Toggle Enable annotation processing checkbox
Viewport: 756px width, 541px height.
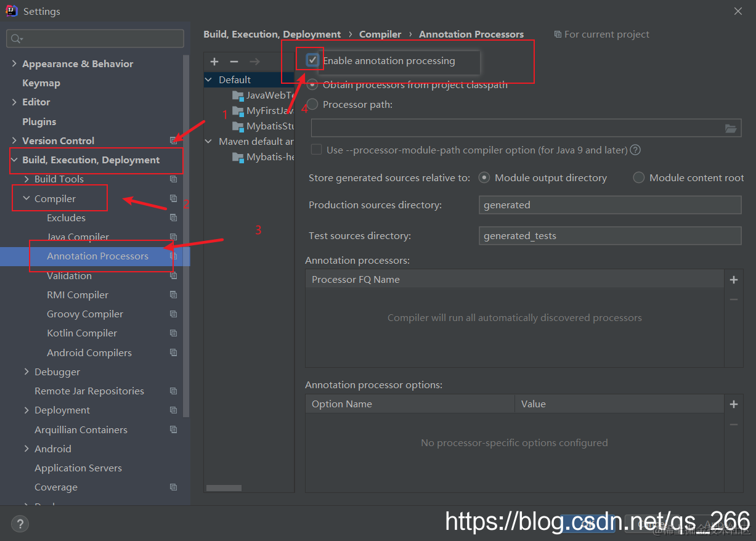tap(313, 60)
